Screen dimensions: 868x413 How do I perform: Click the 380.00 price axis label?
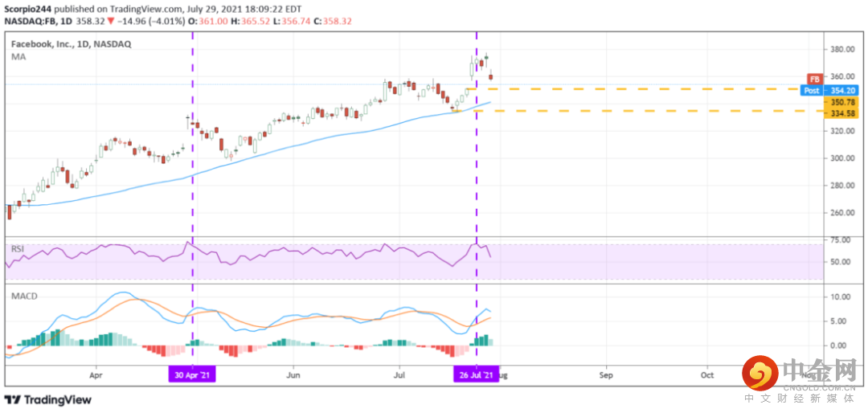tap(841, 49)
